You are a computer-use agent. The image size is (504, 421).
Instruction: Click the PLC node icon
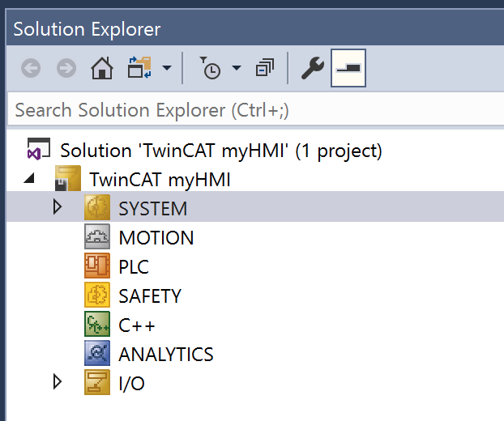[97, 266]
